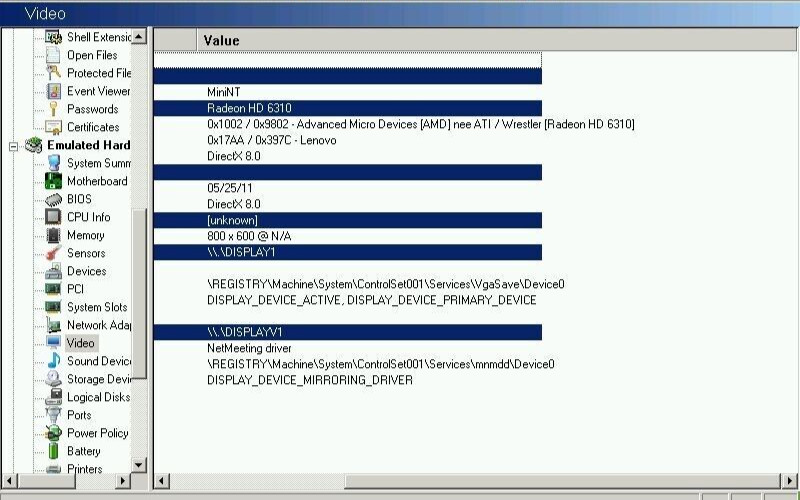Click the Value column header
Screen dimensions: 800x500
496,40
